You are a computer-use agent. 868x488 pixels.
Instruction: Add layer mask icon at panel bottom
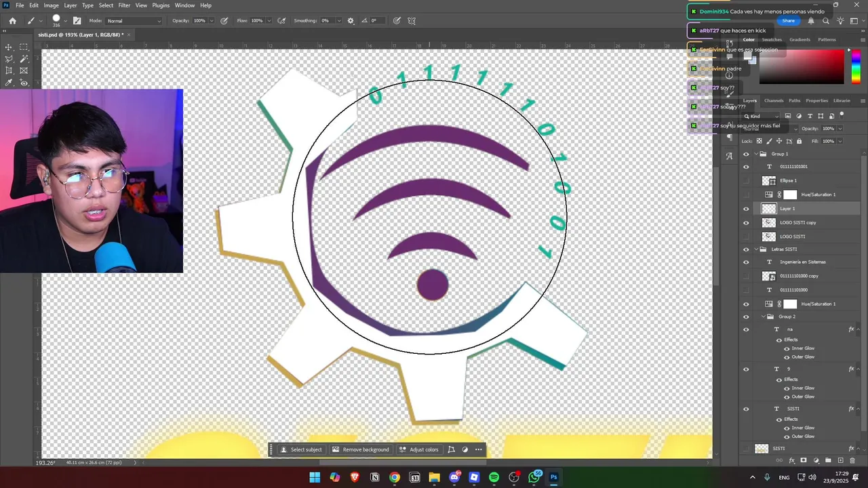point(804,461)
